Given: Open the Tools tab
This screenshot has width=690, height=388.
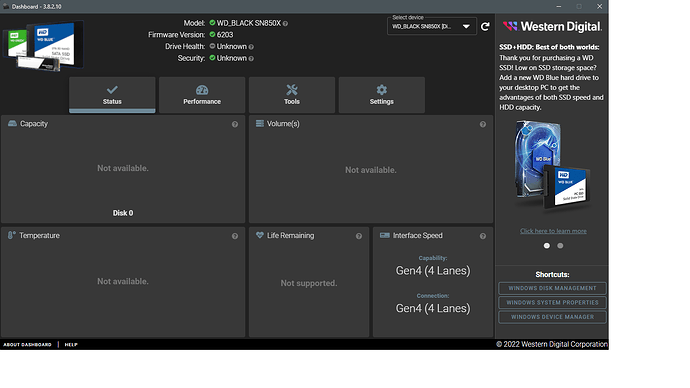Looking at the screenshot, I should tap(292, 95).
